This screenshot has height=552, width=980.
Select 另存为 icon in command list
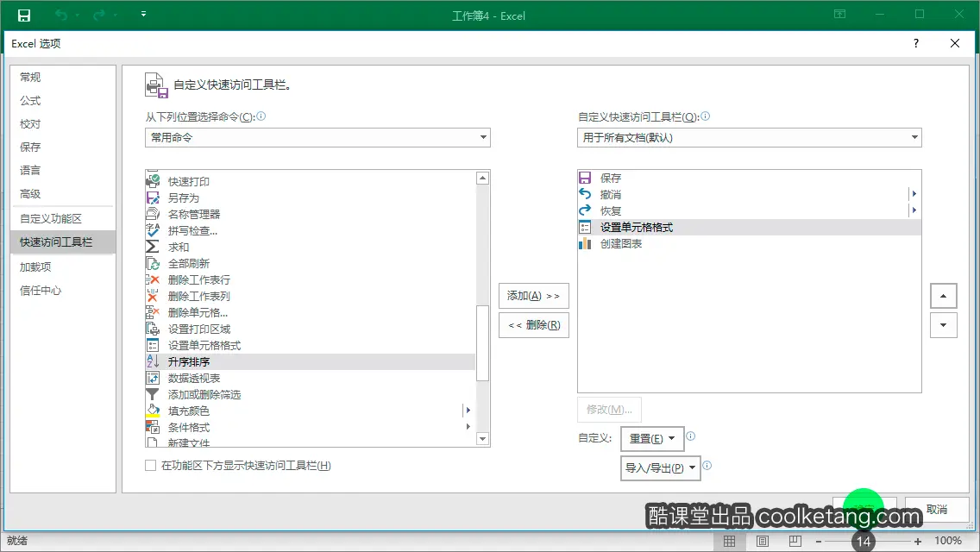click(153, 198)
